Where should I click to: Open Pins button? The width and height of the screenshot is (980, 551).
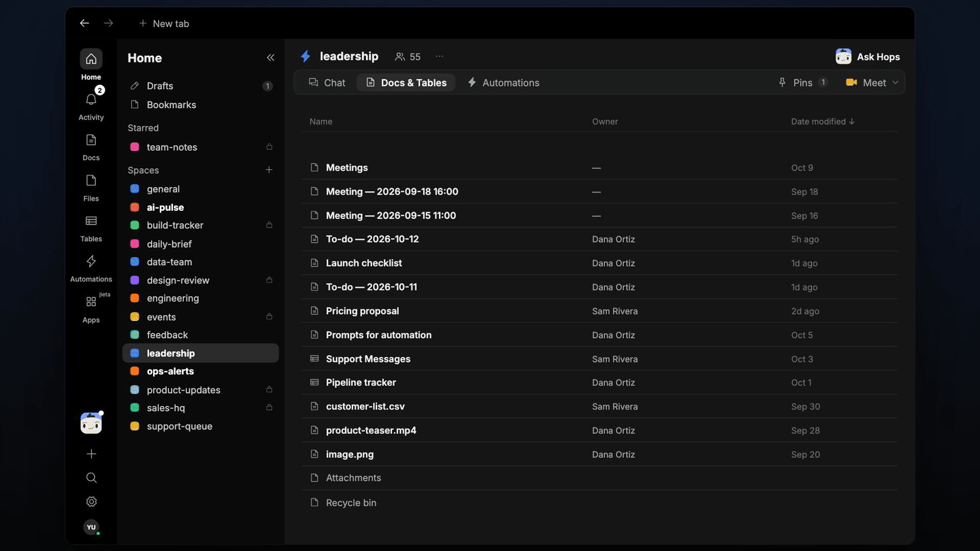click(x=802, y=82)
